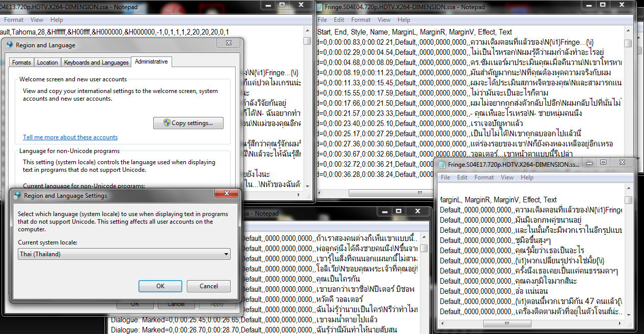Open the Keyboards and Languages tab
Viewport: 644px width, 334px height.
pyautogui.click(x=96, y=63)
